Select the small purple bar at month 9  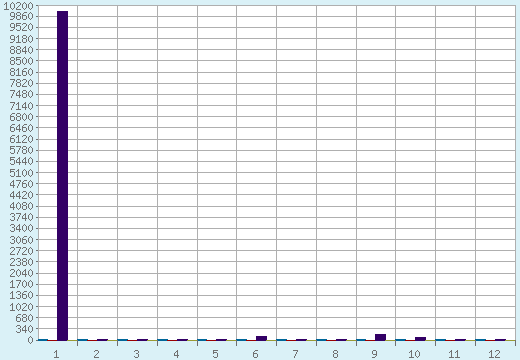click(x=380, y=337)
